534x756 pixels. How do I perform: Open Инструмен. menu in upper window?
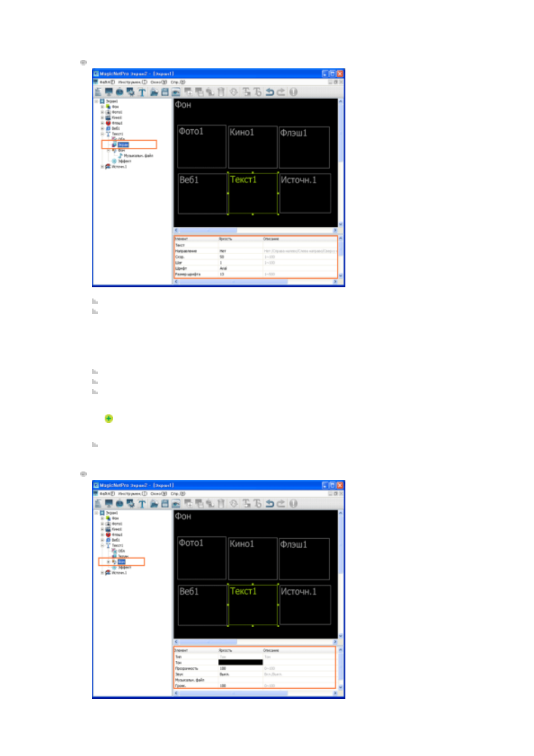click(133, 82)
